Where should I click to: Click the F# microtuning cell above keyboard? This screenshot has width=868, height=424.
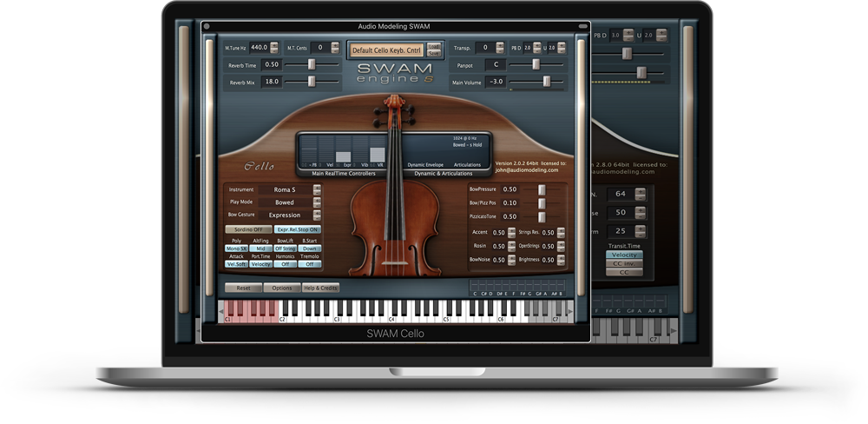coord(522,286)
